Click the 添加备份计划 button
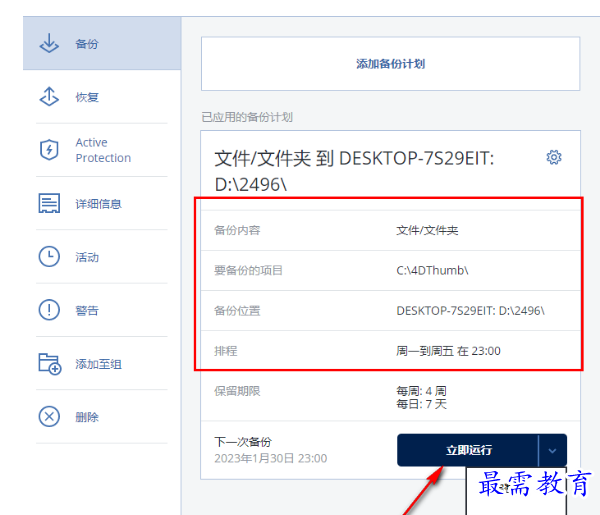Image resolution: width=600 pixels, height=515 pixels. (x=390, y=64)
